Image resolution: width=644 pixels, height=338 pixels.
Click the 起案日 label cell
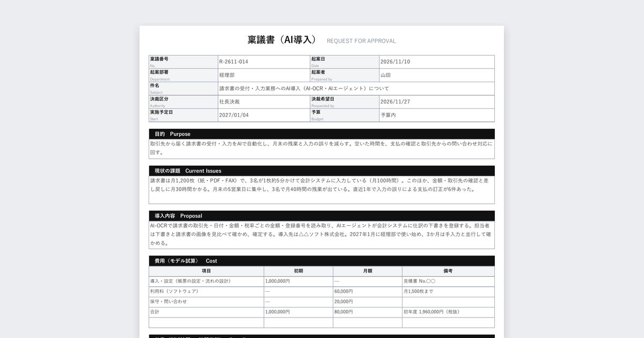point(345,62)
